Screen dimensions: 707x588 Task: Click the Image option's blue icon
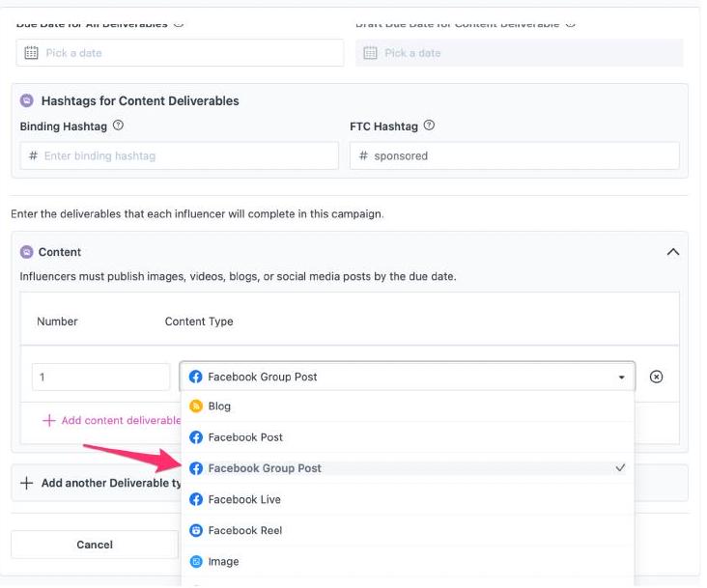tap(196, 561)
